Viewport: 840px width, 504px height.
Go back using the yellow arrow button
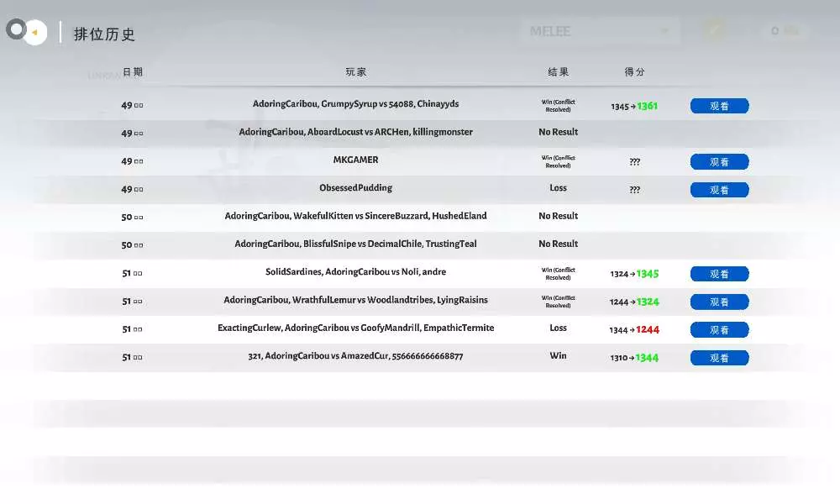click(x=34, y=33)
